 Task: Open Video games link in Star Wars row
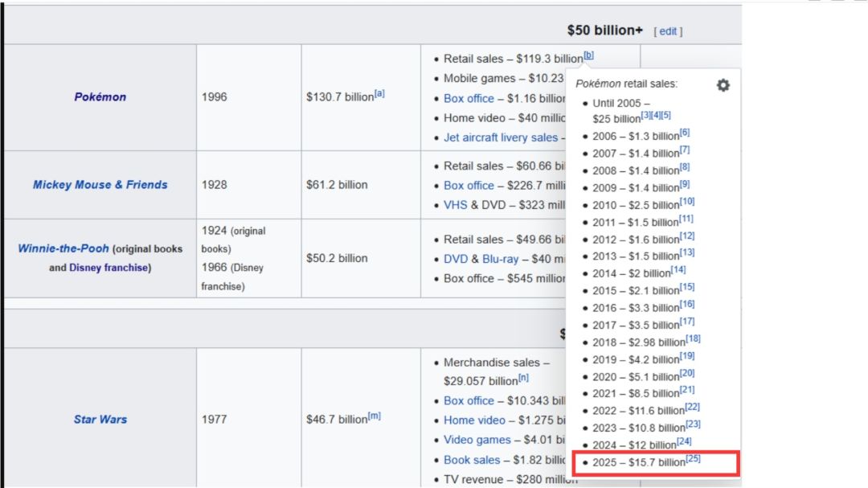coord(477,440)
